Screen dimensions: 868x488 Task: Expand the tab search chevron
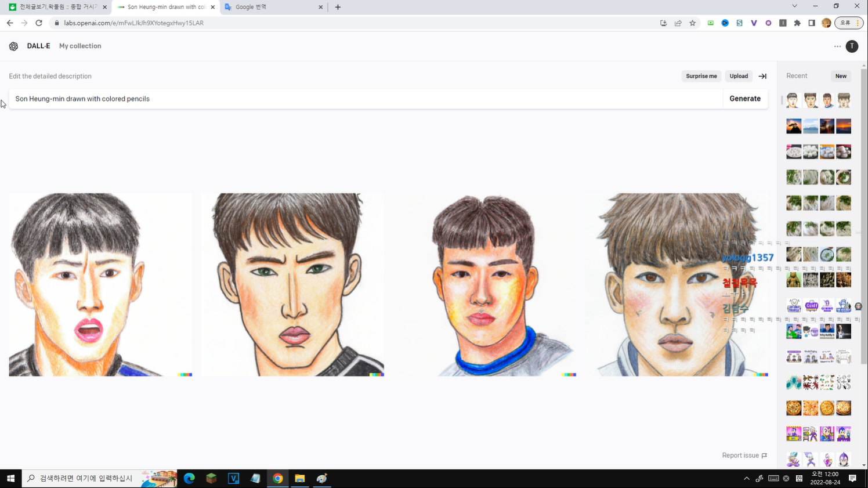pos(794,6)
